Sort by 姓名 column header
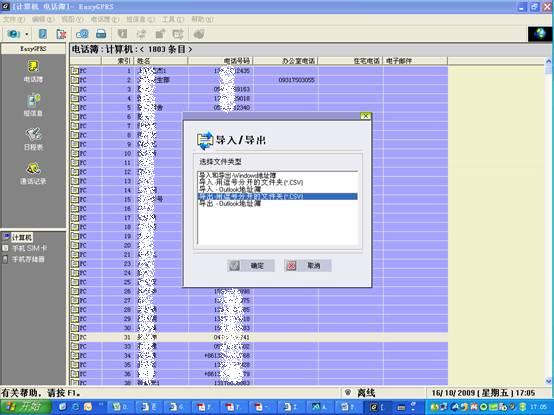The image size is (554, 415). coord(161,61)
